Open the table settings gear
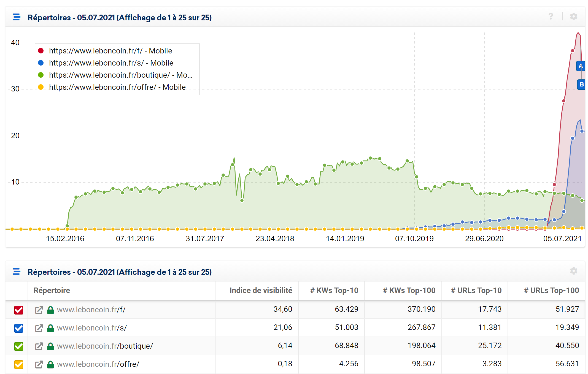588x374 pixels. click(x=574, y=271)
